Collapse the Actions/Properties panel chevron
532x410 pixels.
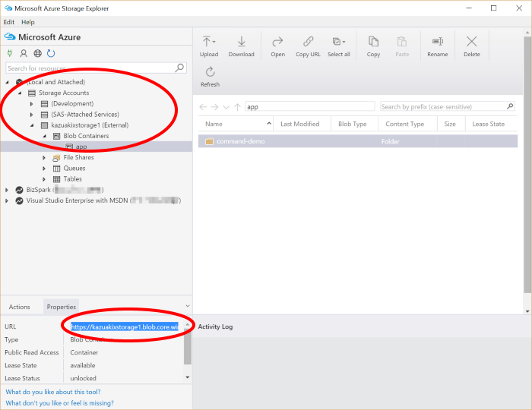pyautogui.click(x=188, y=306)
